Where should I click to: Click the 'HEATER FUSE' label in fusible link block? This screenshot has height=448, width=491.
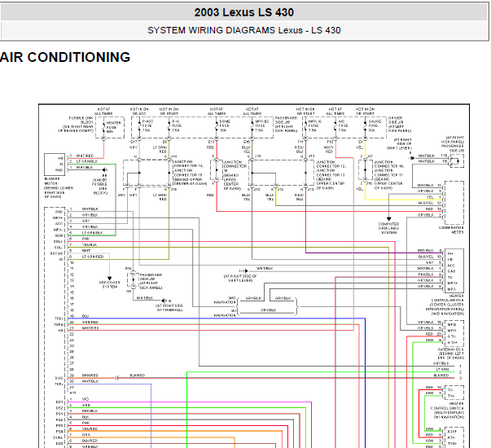tap(113, 127)
